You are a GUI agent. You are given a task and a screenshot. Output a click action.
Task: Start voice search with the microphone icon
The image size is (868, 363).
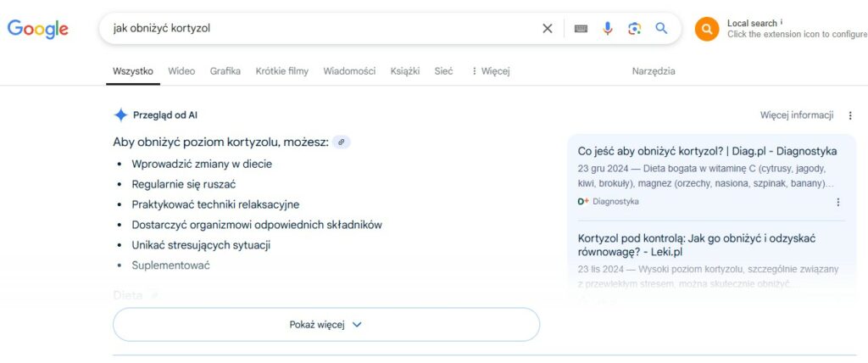click(608, 28)
